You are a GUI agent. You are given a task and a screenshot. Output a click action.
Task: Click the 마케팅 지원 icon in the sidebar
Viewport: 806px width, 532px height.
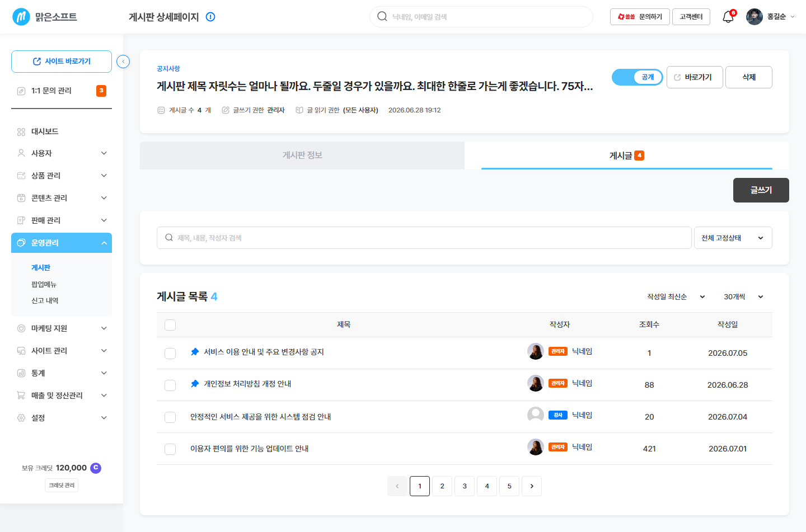click(21, 328)
